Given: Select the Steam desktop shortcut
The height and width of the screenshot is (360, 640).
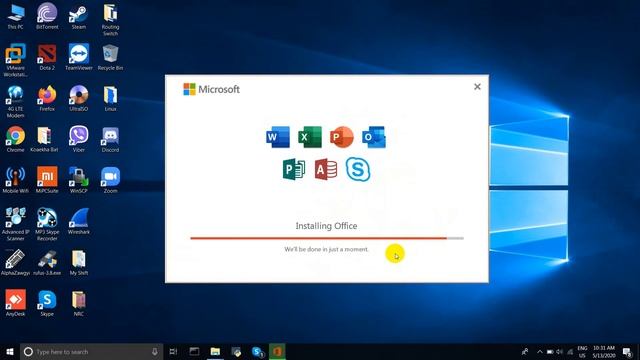Looking at the screenshot, I should (78, 16).
